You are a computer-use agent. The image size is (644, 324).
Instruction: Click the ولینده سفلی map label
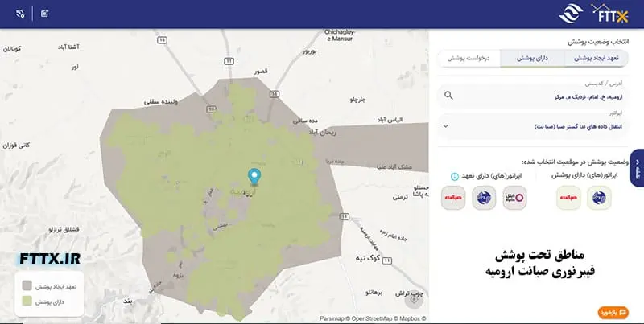(160, 102)
